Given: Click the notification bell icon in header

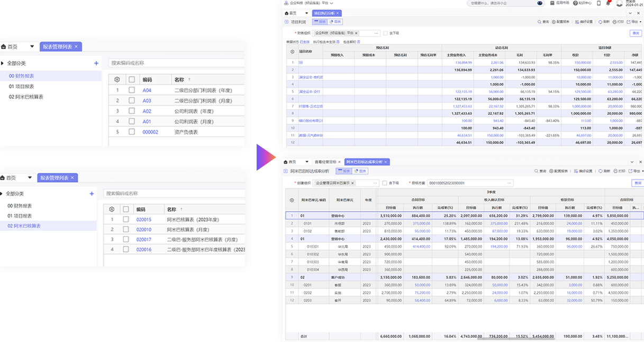Looking at the screenshot, I should click(x=607, y=3).
